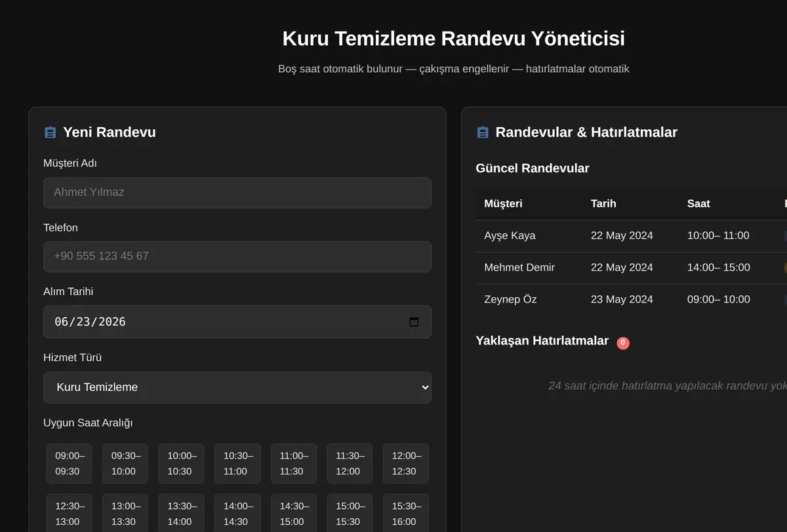Focus the Müşteri Adı input field
This screenshot has width=787, height=532.
click(x=237, y=193)
